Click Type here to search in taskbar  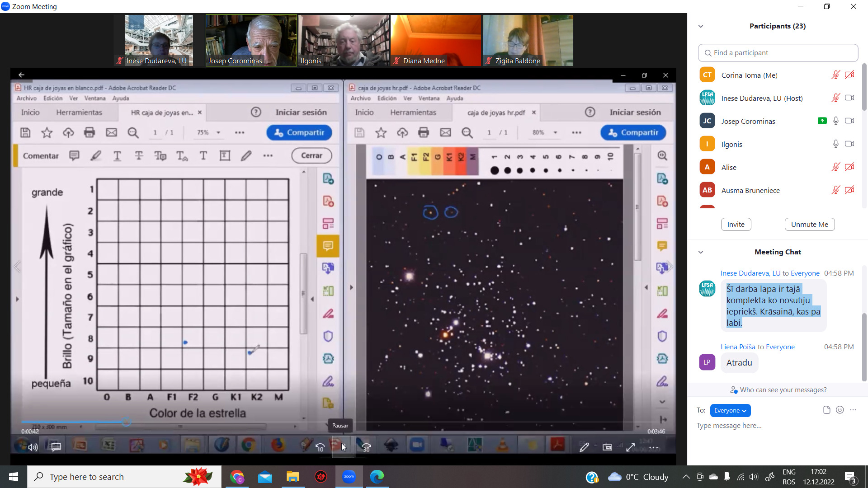(124, 477)
